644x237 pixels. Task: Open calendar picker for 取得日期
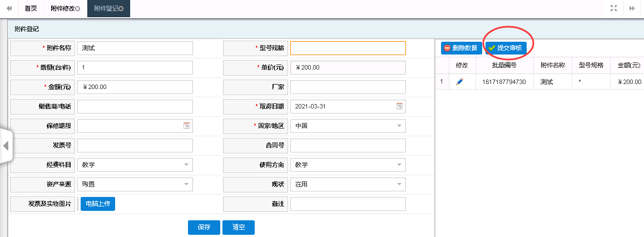tap(399, 106)
